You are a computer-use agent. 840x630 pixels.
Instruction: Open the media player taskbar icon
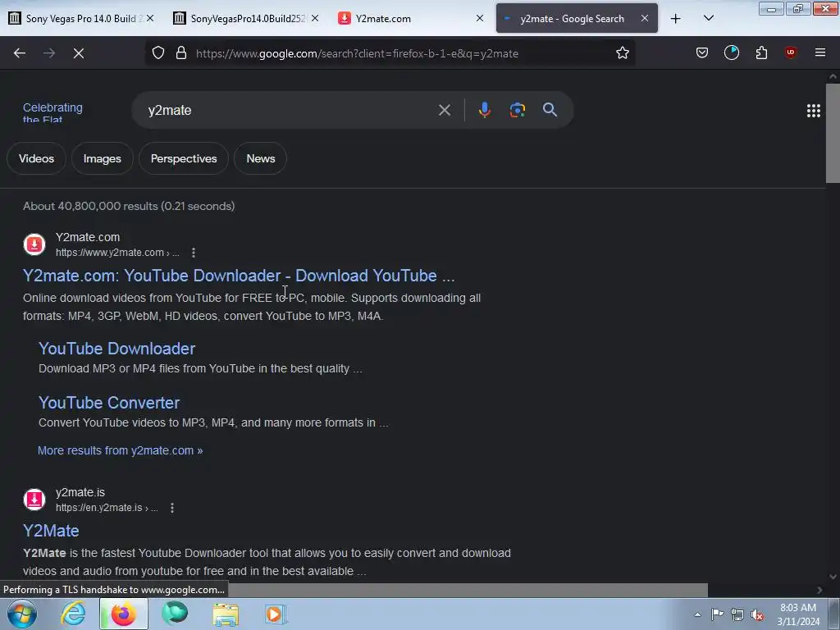coord(276,614)
